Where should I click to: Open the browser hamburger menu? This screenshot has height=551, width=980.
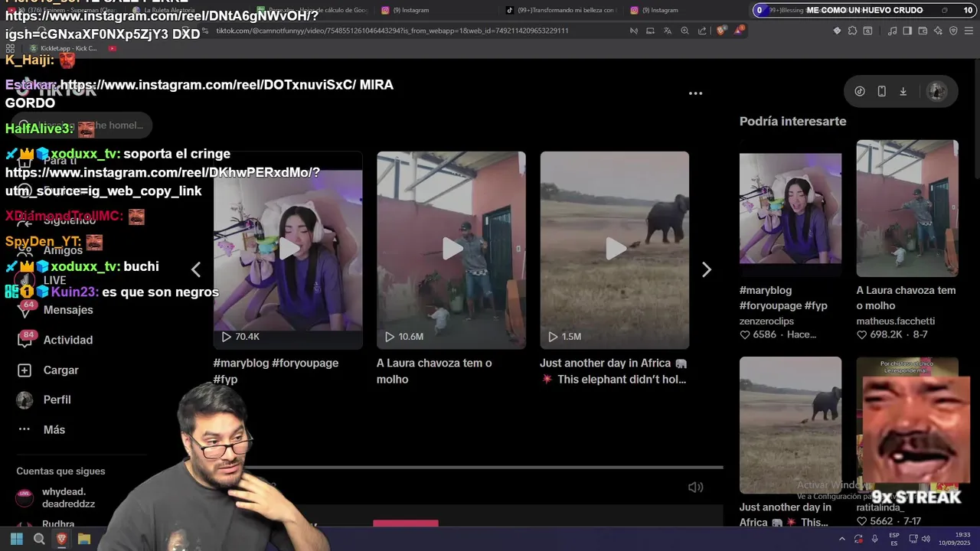pos(969,31)
